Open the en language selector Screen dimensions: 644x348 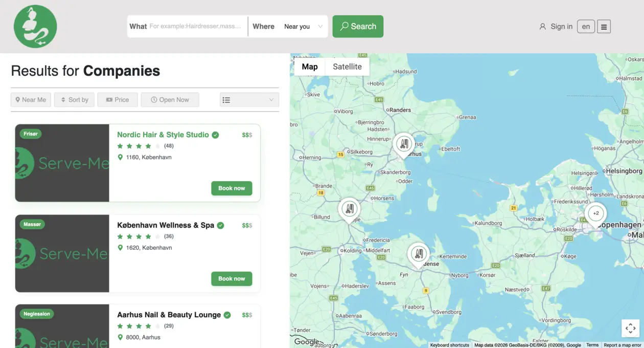pos(586,27)
